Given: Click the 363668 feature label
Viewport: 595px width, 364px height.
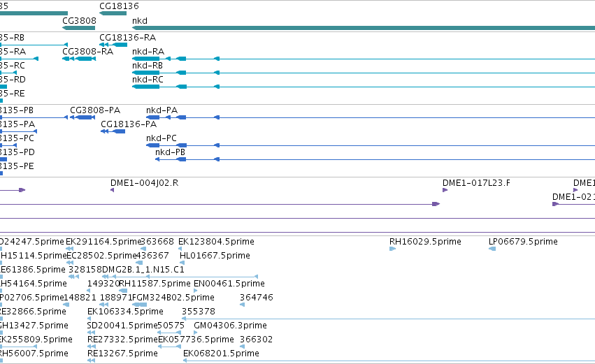Looking at the screenshot, I should click(x=157, y=242).
